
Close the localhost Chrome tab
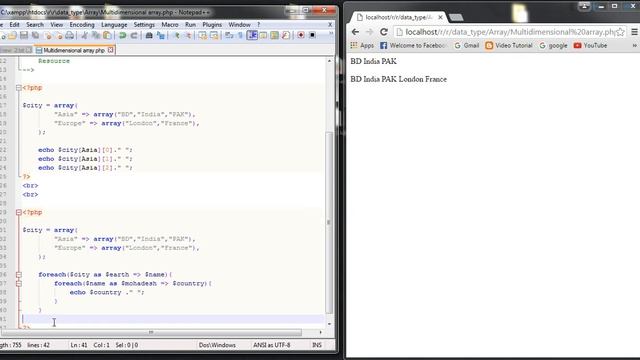[x=440, y=17]
